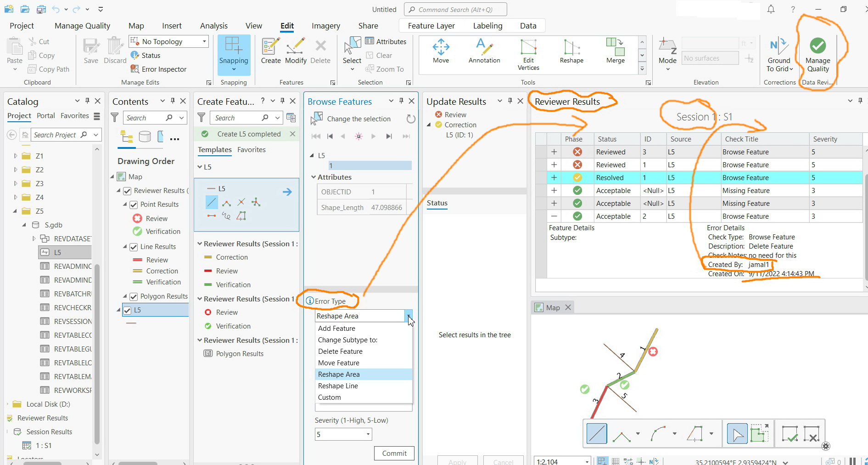
Task: Open the Error Inspector
Action: click(159, 69)
